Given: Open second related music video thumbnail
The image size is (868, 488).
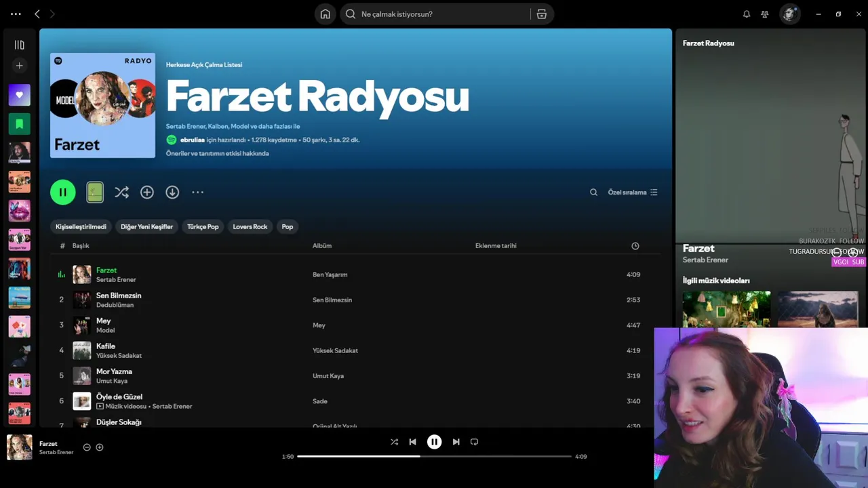Looking at the screenshot, I should (818, 310).
